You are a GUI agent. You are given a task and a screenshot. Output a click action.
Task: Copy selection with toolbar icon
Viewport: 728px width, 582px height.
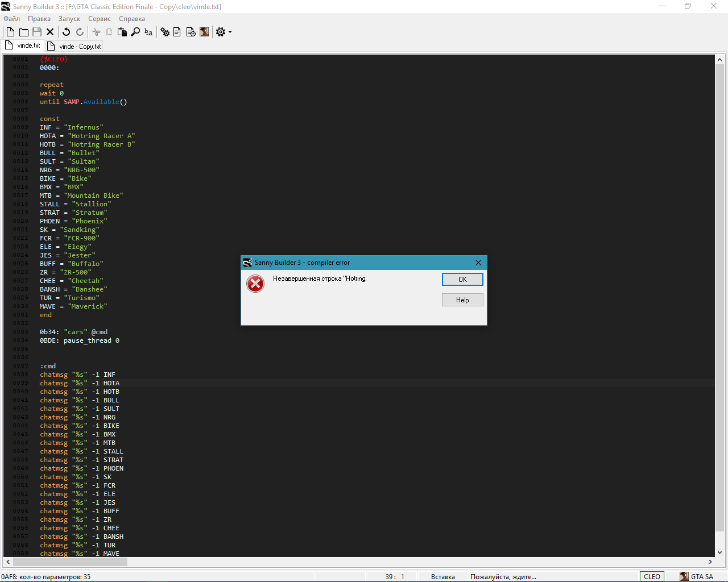(x=109, y=32)
